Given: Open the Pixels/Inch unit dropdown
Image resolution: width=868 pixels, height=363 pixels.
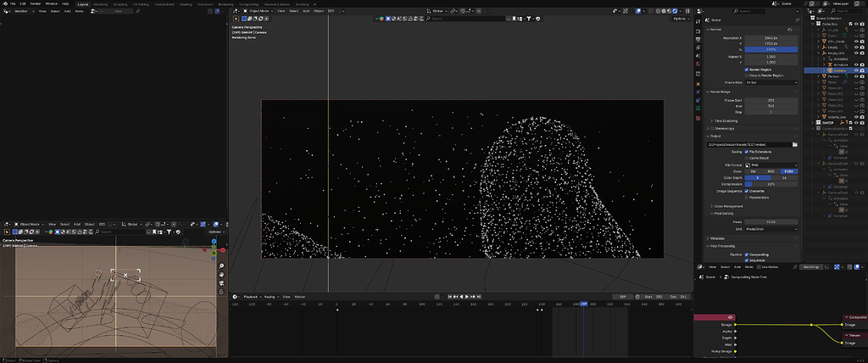Looking at the screenshot, I should 771,229.
